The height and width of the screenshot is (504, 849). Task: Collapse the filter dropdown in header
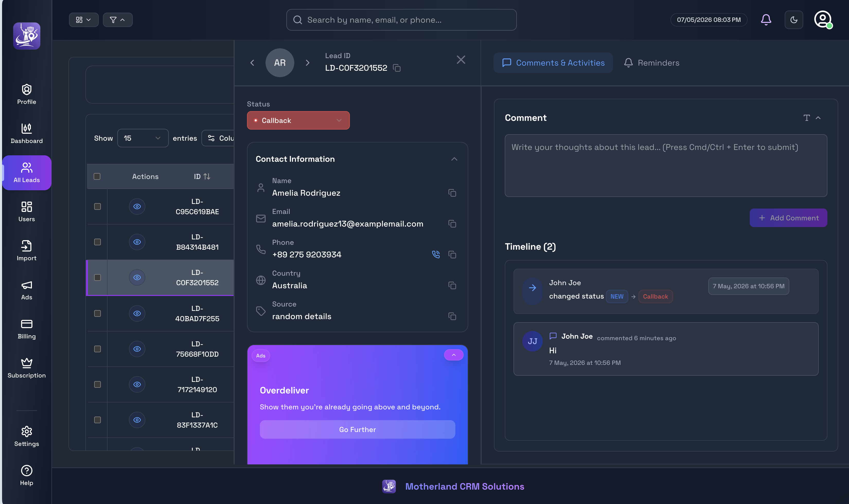pos(118,20)
